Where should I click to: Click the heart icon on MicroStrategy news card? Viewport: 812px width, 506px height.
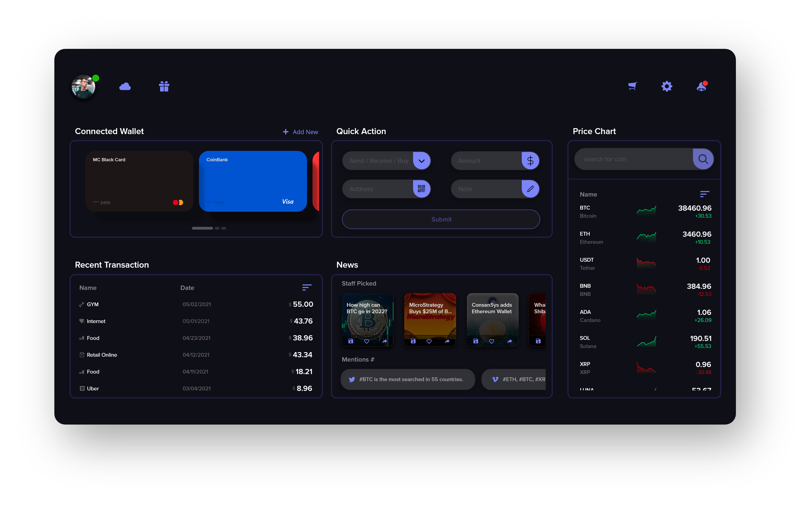(429, 341)
